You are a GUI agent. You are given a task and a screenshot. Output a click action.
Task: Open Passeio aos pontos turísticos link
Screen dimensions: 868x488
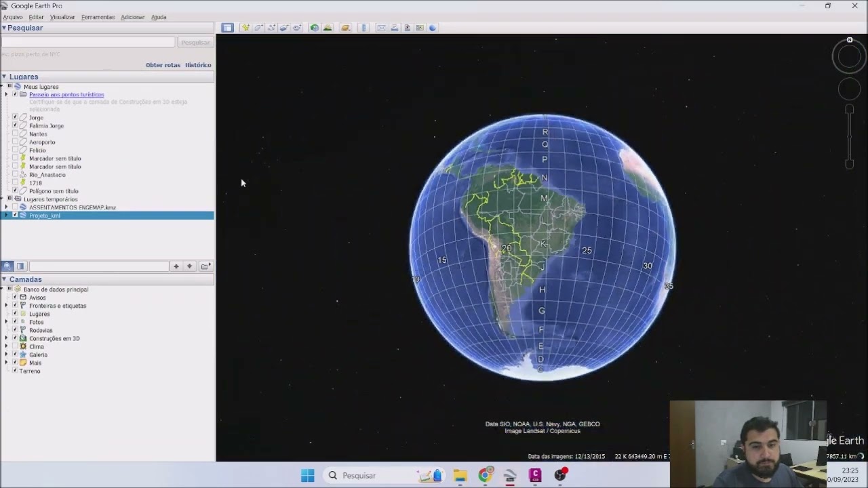pos(66,94)
